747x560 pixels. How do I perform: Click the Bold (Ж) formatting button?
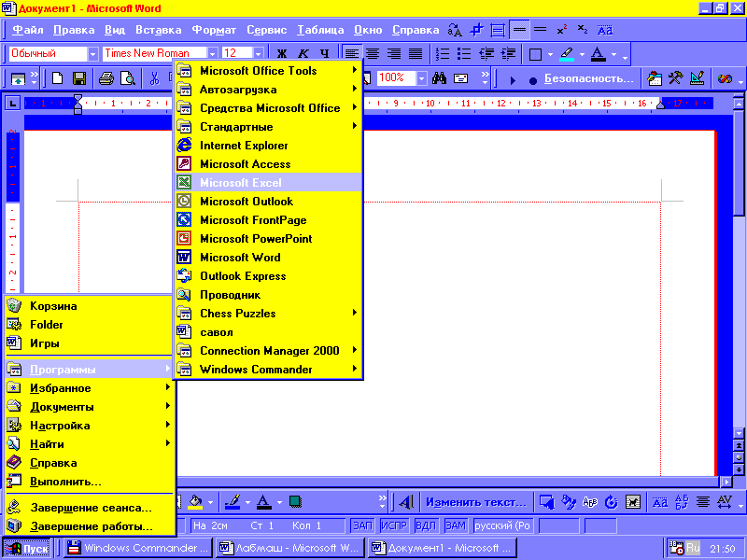[x=282, y=54]
